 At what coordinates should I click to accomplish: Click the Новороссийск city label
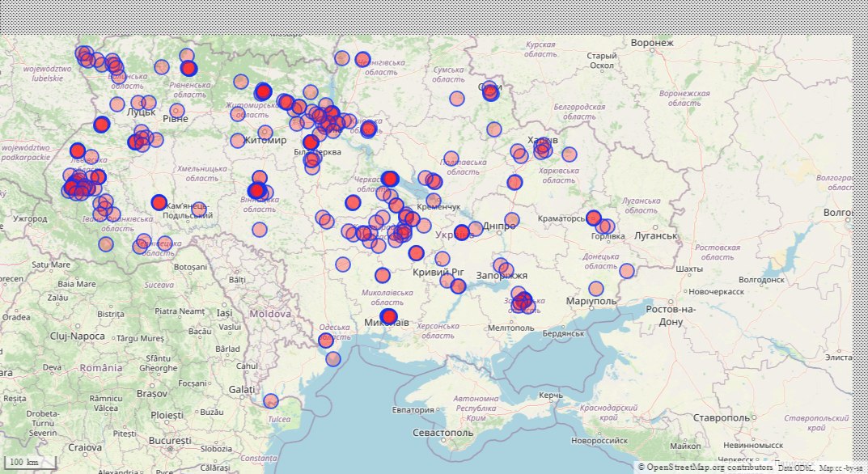(599, 441)
